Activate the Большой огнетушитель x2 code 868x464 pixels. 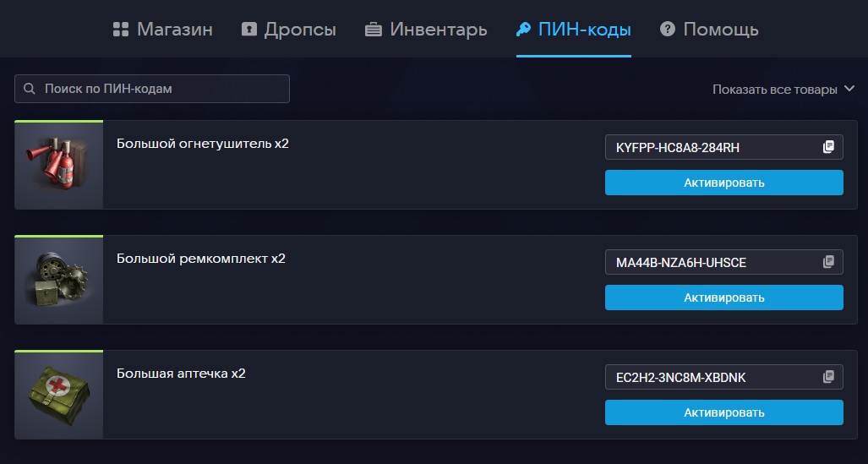click(723, 183)
